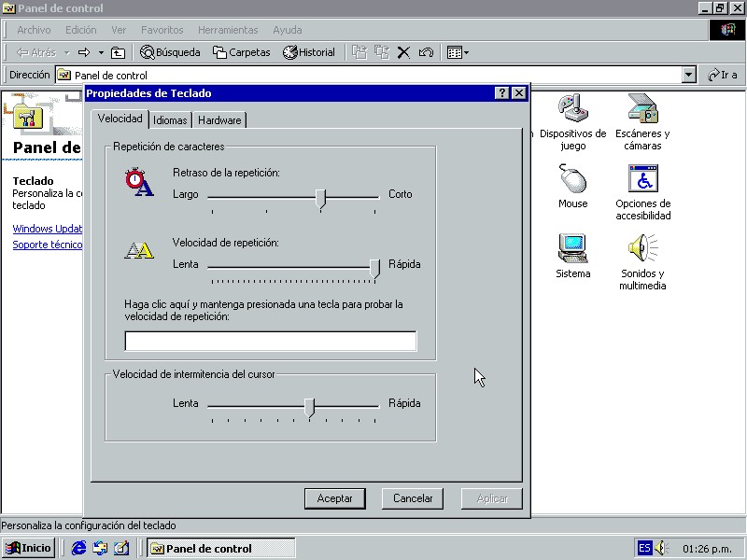Go up one folder level icon

118,52
